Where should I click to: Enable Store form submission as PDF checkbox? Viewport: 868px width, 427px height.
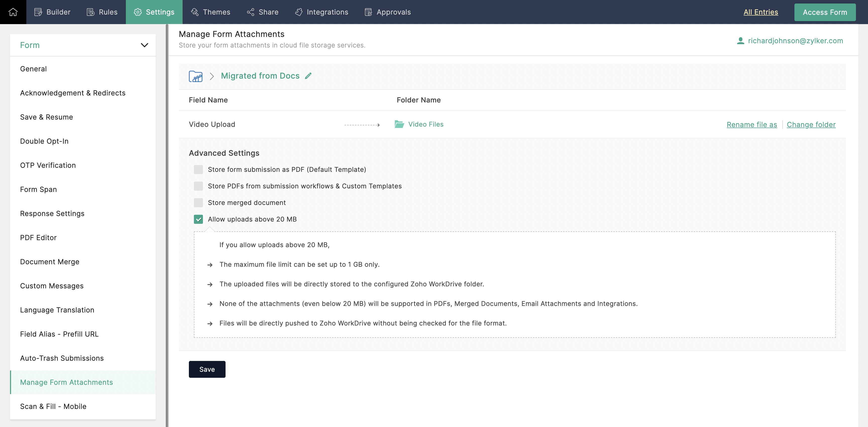point(198,170)
